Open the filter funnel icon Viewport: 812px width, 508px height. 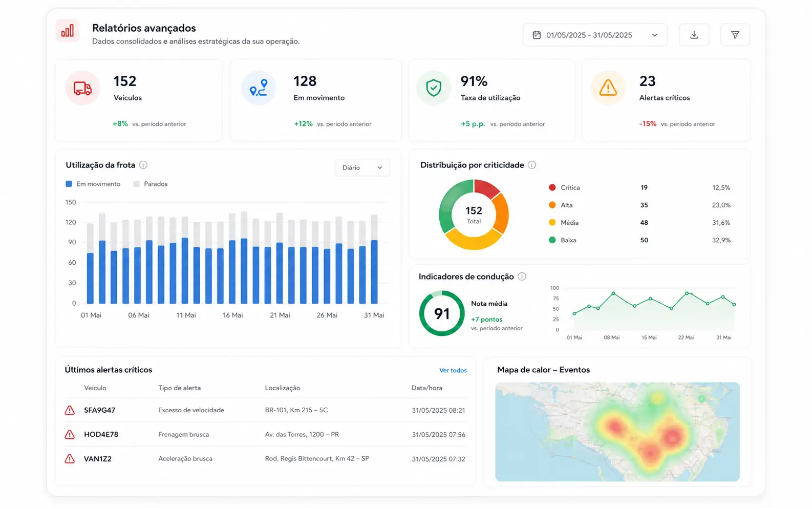735,35
